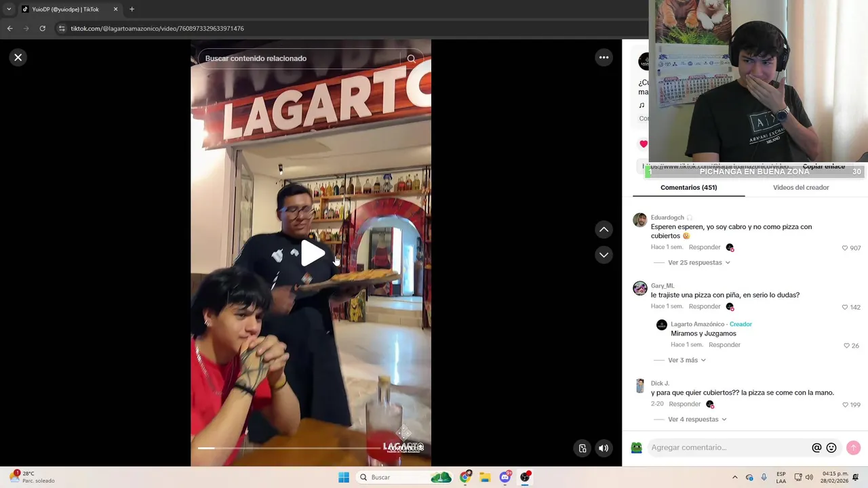The image size is (868, 488).
Task: Open the weather widget showing 28°C
Action: click(32, 477)
